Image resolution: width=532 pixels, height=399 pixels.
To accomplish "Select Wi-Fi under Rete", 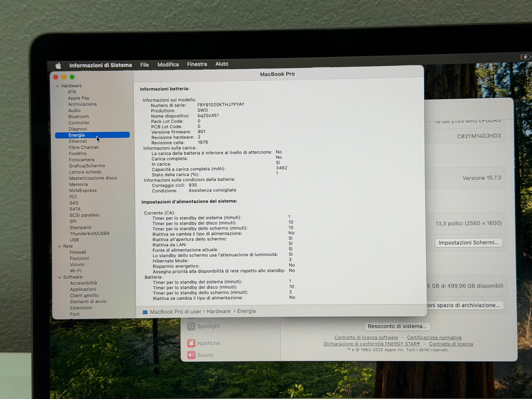I will (x=75, y=271).
